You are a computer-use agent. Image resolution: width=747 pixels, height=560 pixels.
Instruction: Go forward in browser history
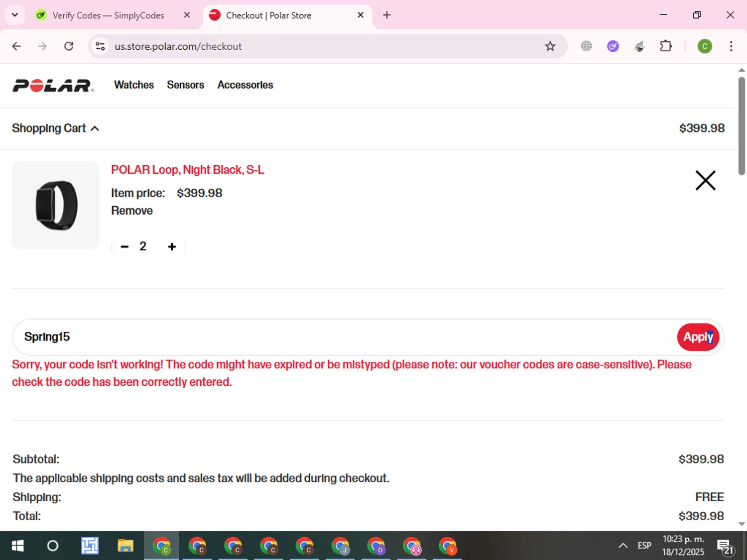42,46
